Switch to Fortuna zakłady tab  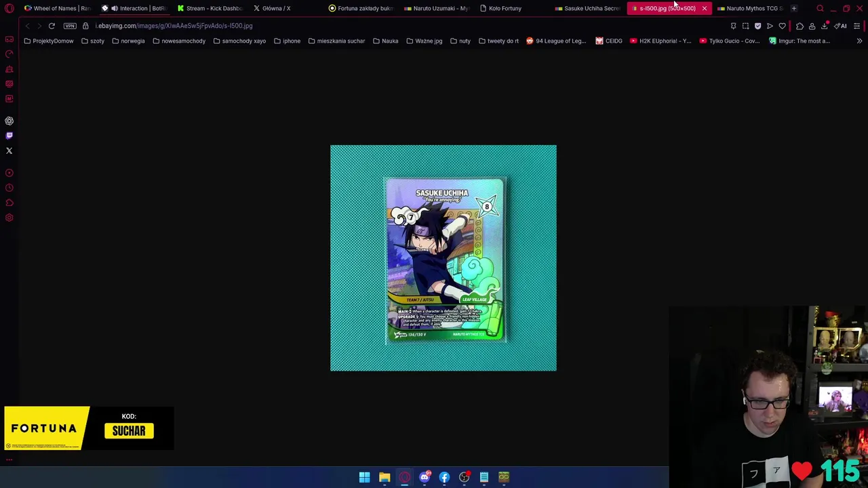click(x=361, y=8)
